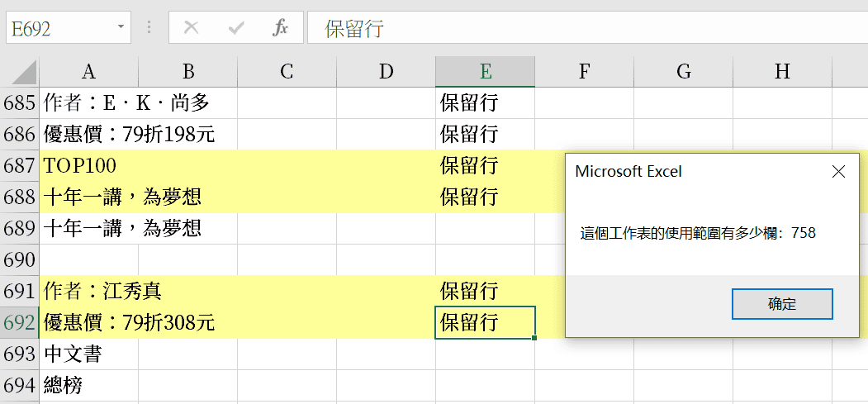Select column H header
This screenshot has height=404, width=868.
tap(782, 71)
